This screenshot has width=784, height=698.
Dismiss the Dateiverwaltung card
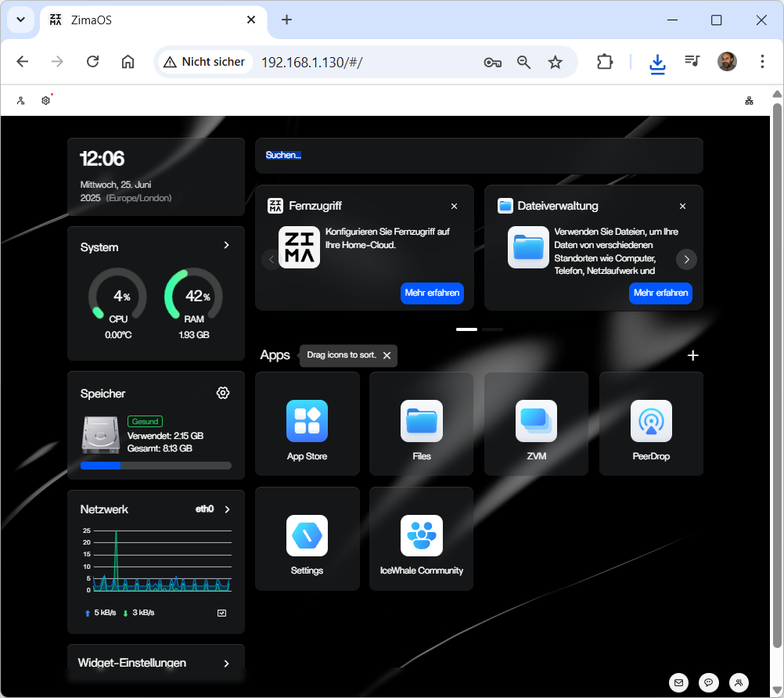[682, 207]
